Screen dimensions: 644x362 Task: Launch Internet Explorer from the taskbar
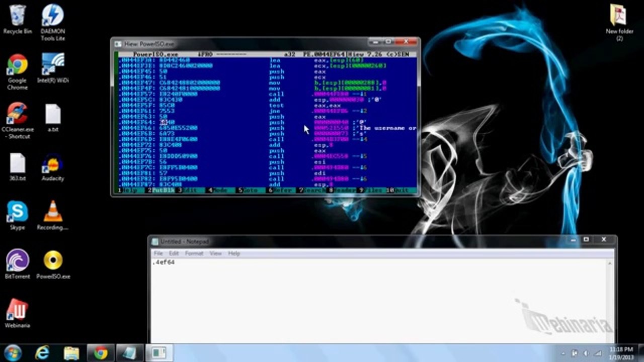click(x=43, y=353)
